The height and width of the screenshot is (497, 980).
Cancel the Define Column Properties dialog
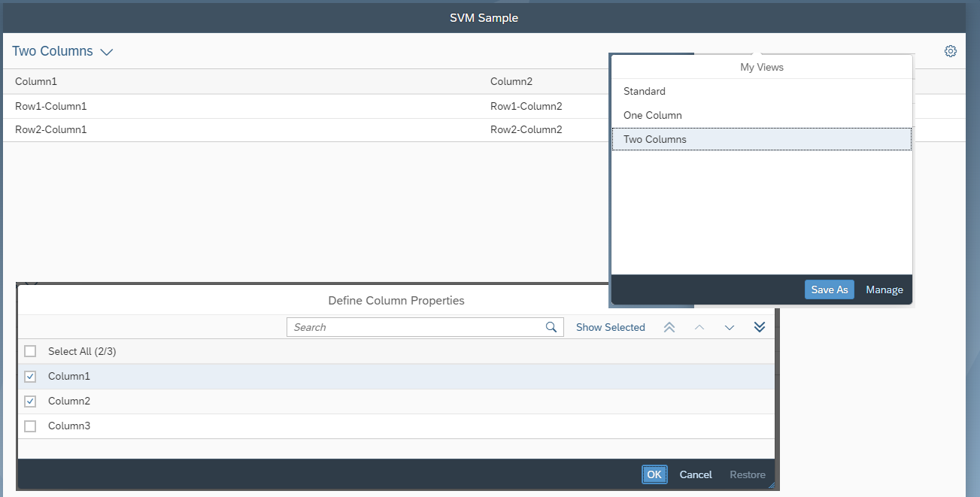coord(696,474)
